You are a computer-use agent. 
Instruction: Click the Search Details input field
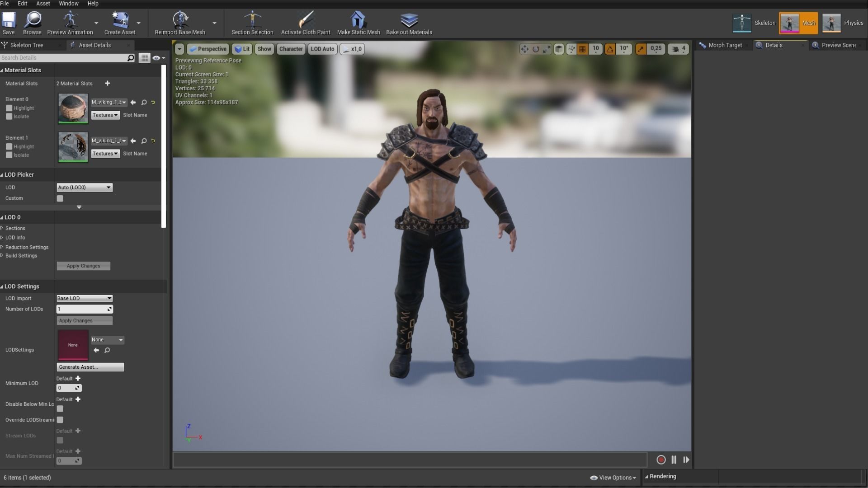[x=63, y=58]
